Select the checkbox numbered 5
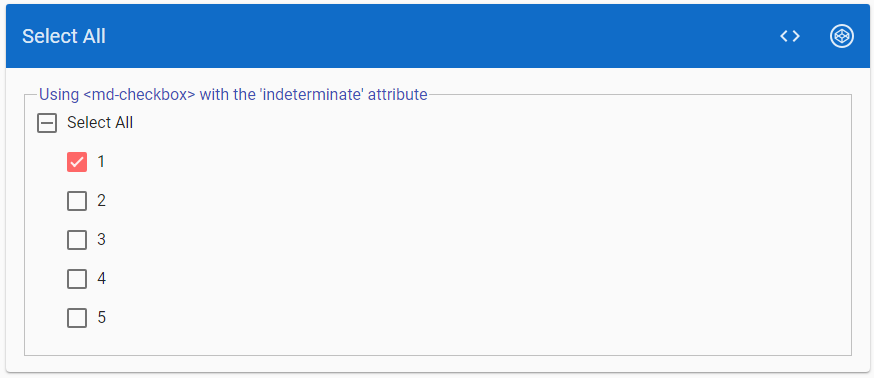The image size is (874, 378). [77, 318]
